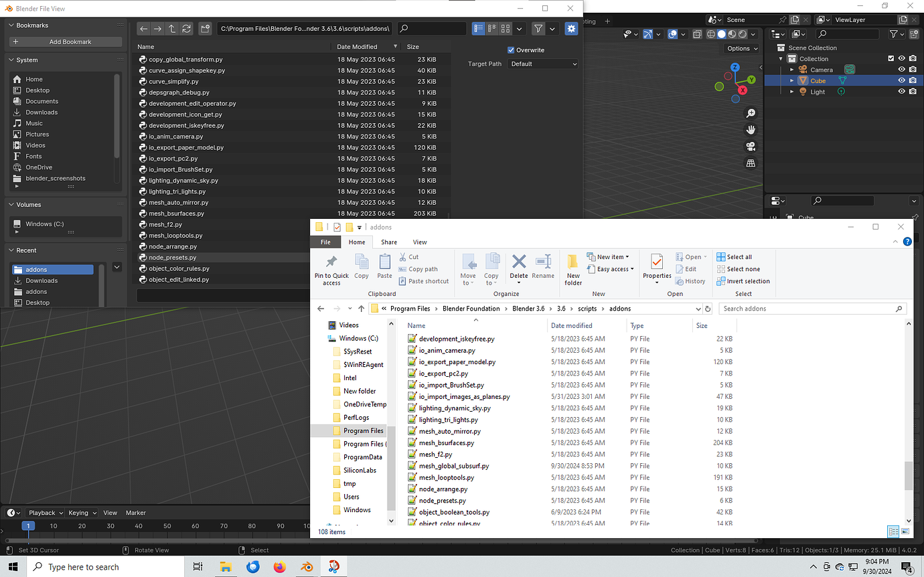Viewport: 924px width, 577px height.
Task: Collapse the Recent panel
Action: 11,250
